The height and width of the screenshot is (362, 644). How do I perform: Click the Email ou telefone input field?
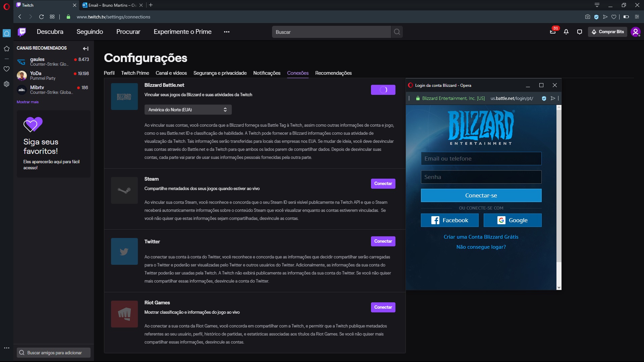click(481, 158)
